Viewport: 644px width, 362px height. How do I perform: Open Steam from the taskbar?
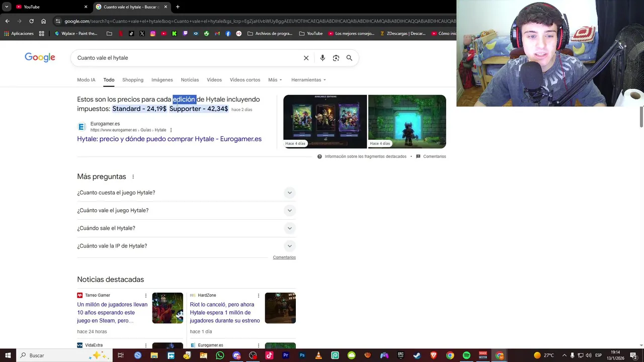pos(417,355)
